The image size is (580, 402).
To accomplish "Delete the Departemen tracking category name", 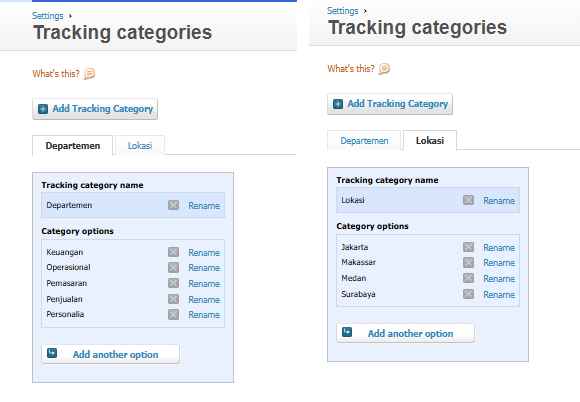I will point(173,205).
